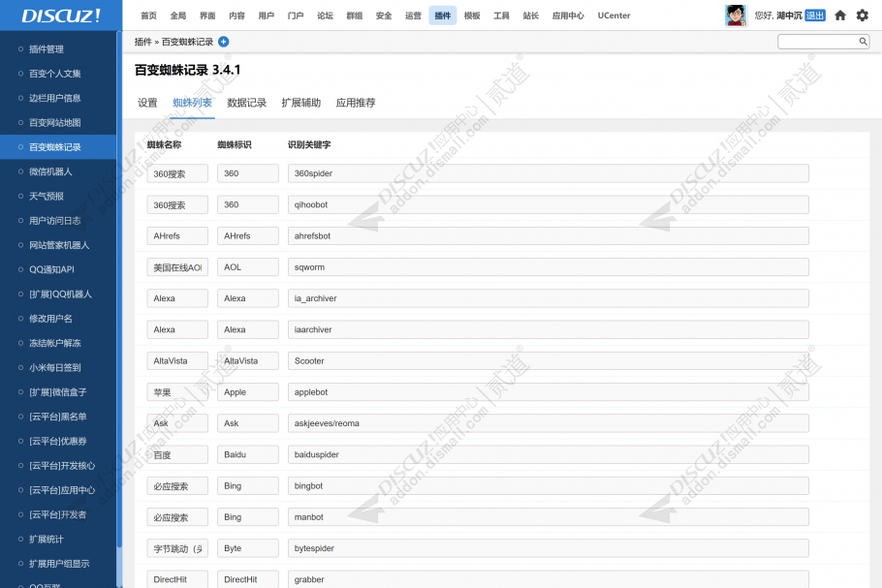The height and width of the screenshot is (588, 882).
Task: Edit the 美国在线AOL spider name field
Action: [x=177, y=267]
